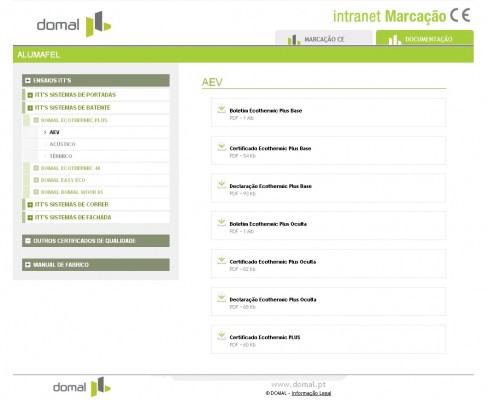488x400 pixels.
Task: Click the domal logo in footer
Action: [x=82, y=387]
